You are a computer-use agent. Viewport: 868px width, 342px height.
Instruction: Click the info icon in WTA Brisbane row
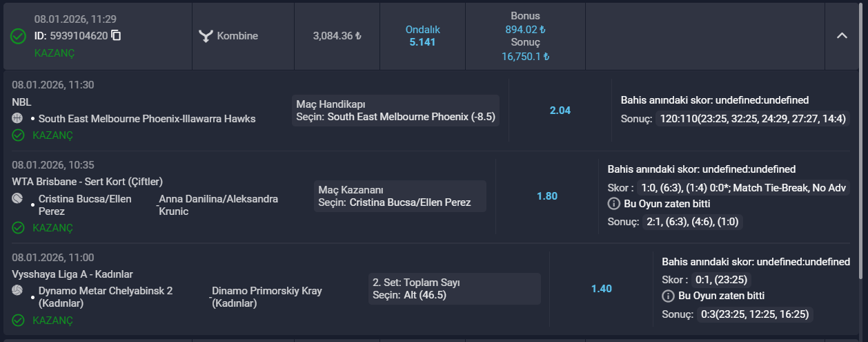[x=613, y=204]
